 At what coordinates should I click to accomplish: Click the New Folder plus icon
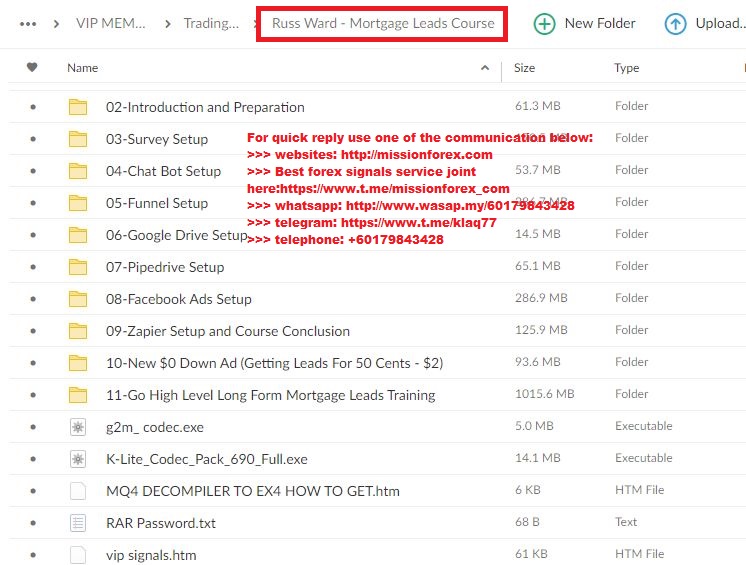coord(544,24)
